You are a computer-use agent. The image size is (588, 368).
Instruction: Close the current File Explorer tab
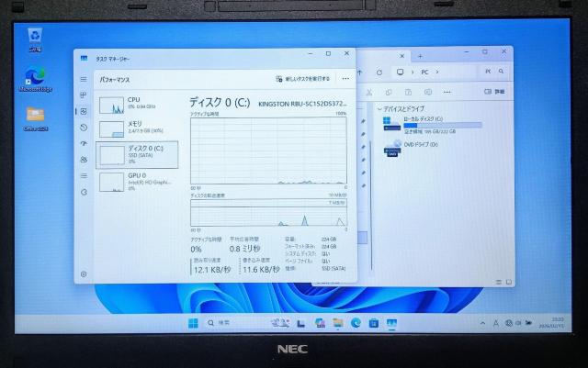click(402, 56)
